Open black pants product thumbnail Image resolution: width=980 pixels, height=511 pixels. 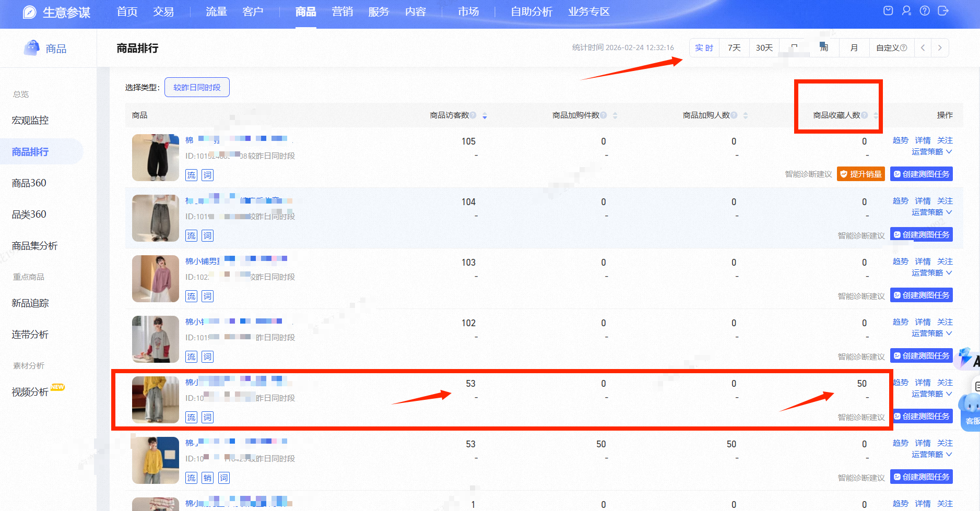[x=156, y=158]
